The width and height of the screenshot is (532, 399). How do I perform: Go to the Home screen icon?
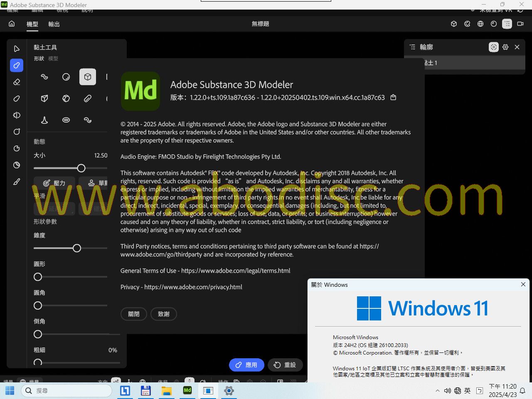pyautogui.click(x=12, y=24)
